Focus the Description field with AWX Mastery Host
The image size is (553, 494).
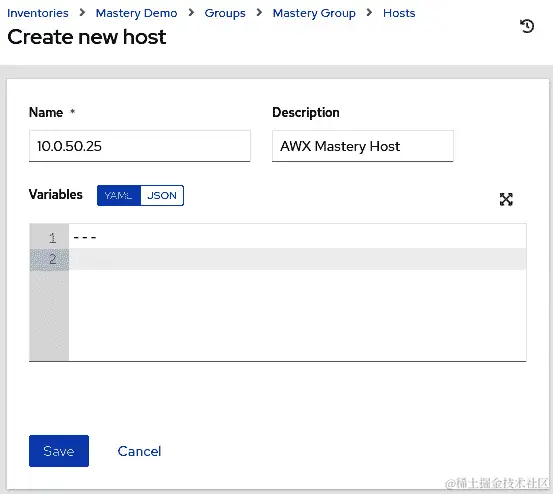pos(363,146)
